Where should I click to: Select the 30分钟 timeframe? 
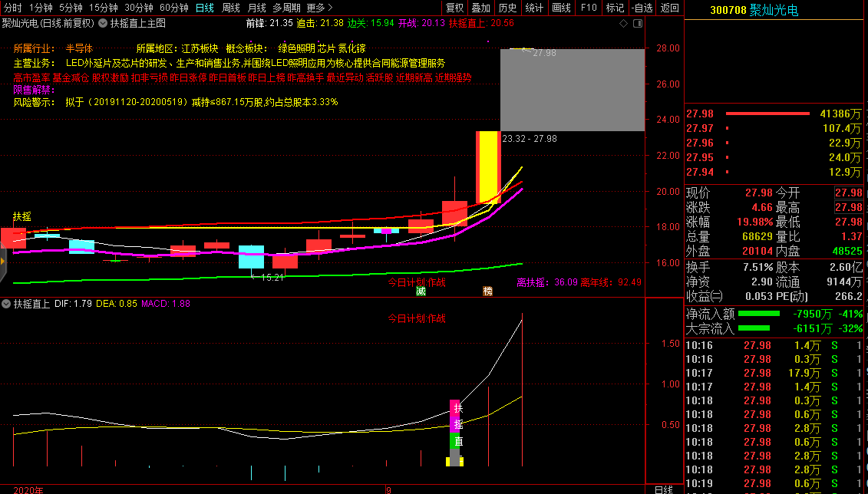pyautogui.click(x=138, y=8)
